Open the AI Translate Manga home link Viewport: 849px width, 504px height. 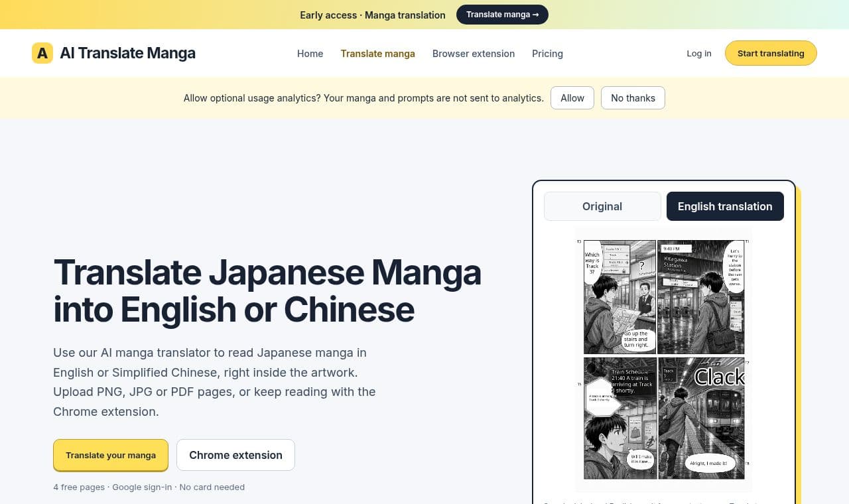pos(113,53)
